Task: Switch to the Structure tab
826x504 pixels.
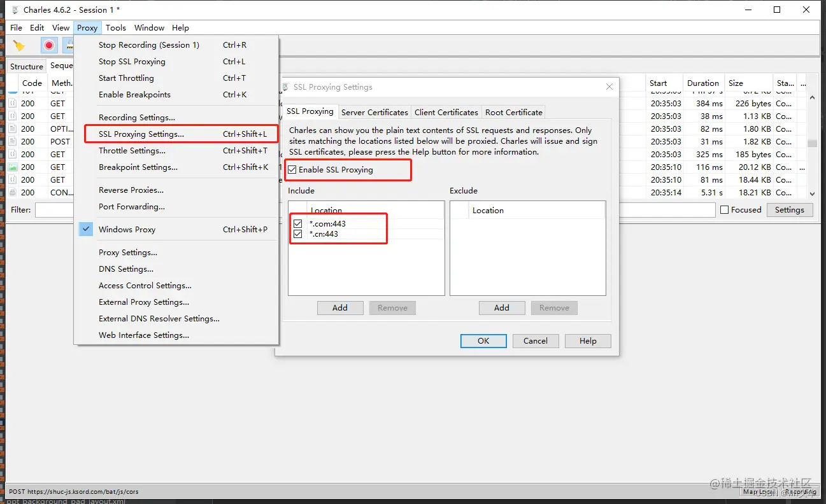Action: [27, 66]
